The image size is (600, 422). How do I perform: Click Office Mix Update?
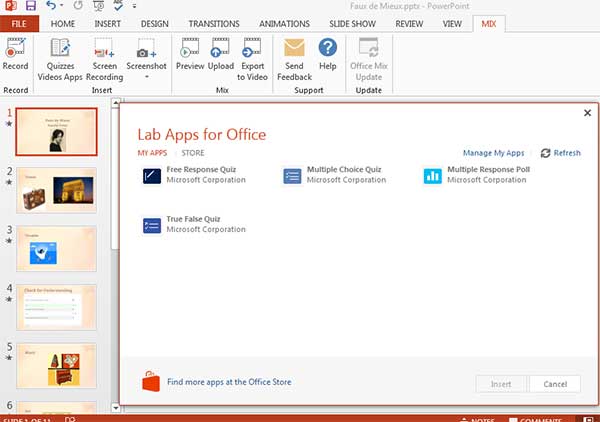pos(369,59)
